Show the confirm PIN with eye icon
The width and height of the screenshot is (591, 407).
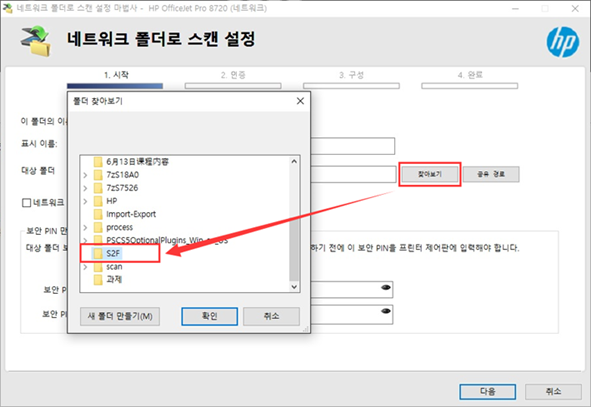(386, 311)
